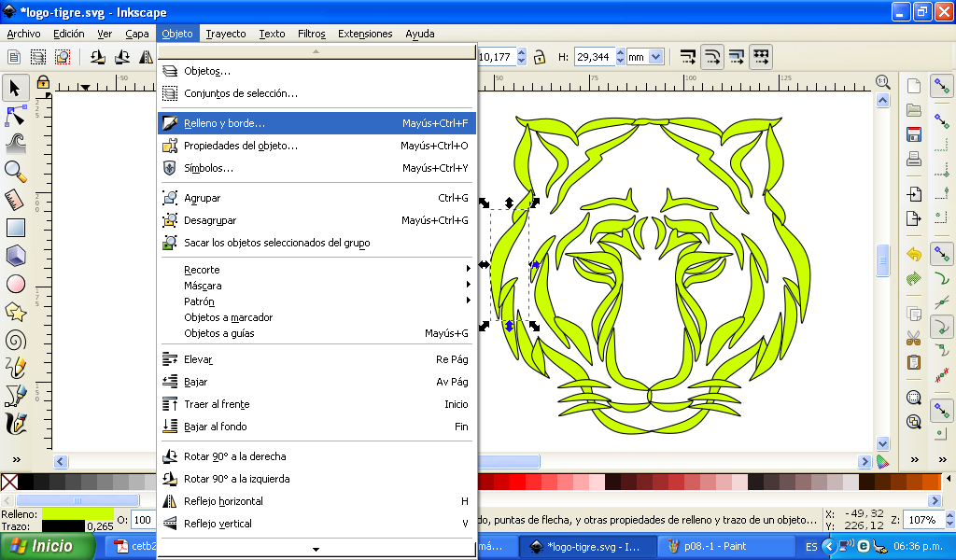The width and height of the screenshot is (956, 560).
Task: Select the Calligraphy tool
Action: (15, 424)
